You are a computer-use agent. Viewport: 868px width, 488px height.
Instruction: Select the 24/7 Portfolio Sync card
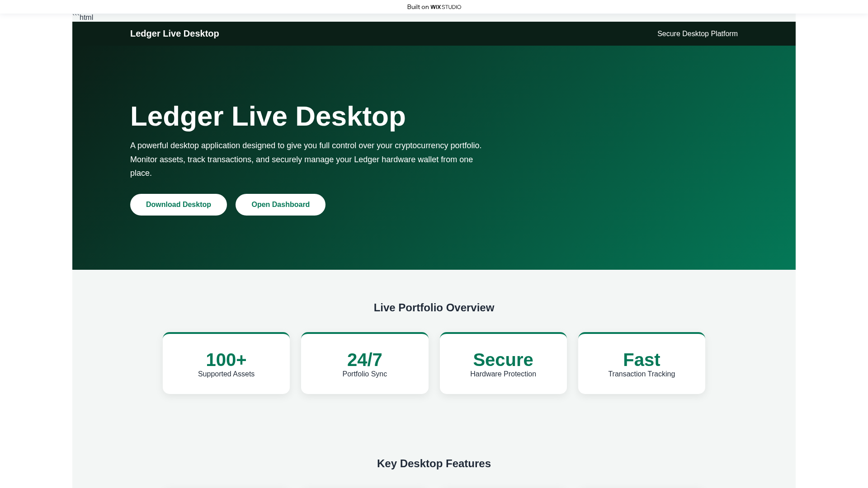click(365, 363)
